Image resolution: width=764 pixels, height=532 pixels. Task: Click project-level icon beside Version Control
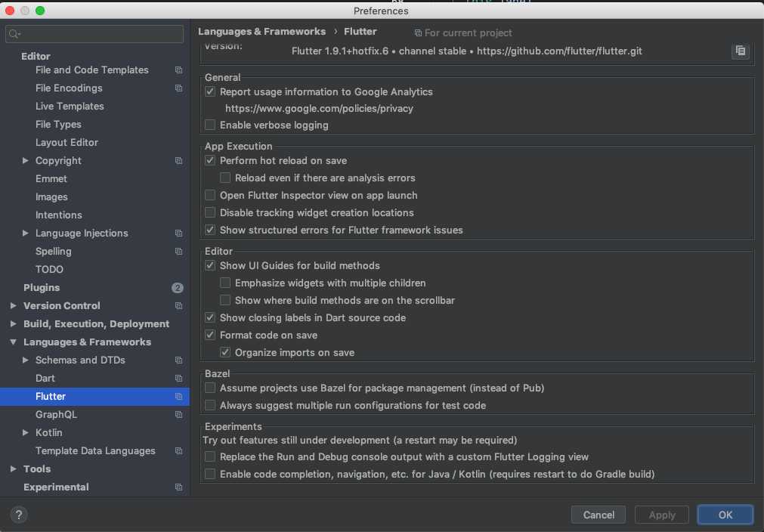coord(178,306)
